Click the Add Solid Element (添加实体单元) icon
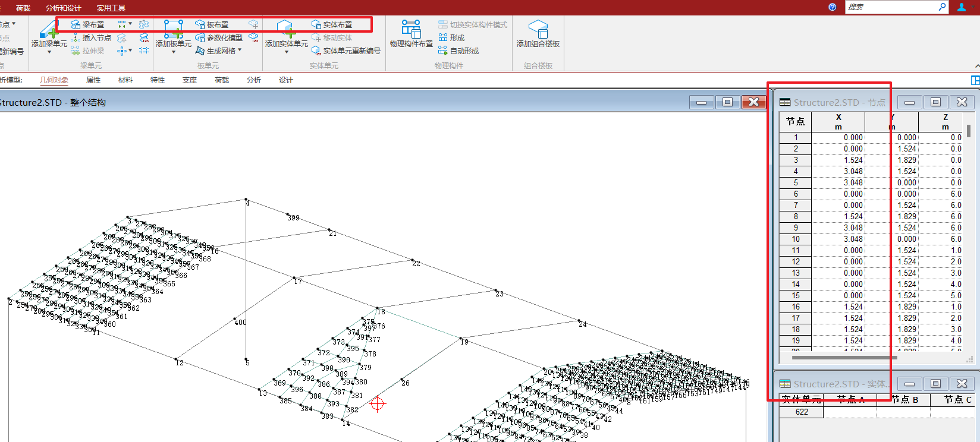The height and width of the screenshot is (442, 980). 286,30
